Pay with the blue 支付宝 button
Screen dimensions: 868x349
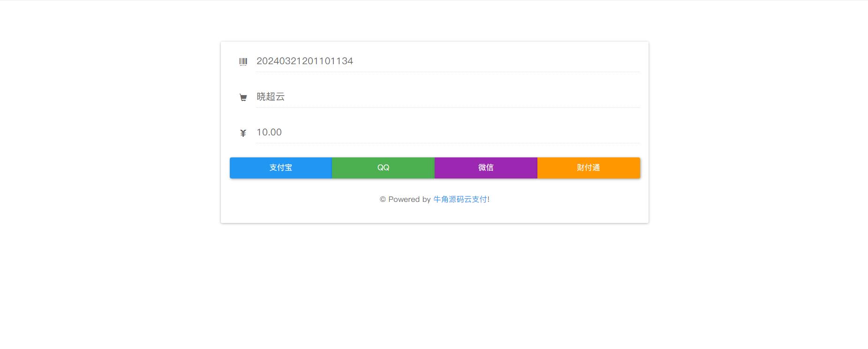point(281,168)
